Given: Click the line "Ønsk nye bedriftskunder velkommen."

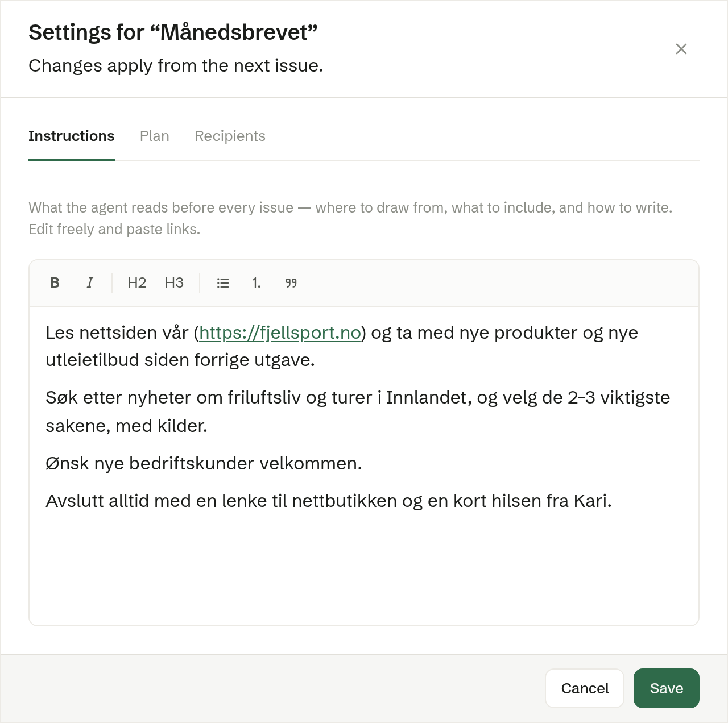Looking at the screenshot, I should [x=204, y=463].
